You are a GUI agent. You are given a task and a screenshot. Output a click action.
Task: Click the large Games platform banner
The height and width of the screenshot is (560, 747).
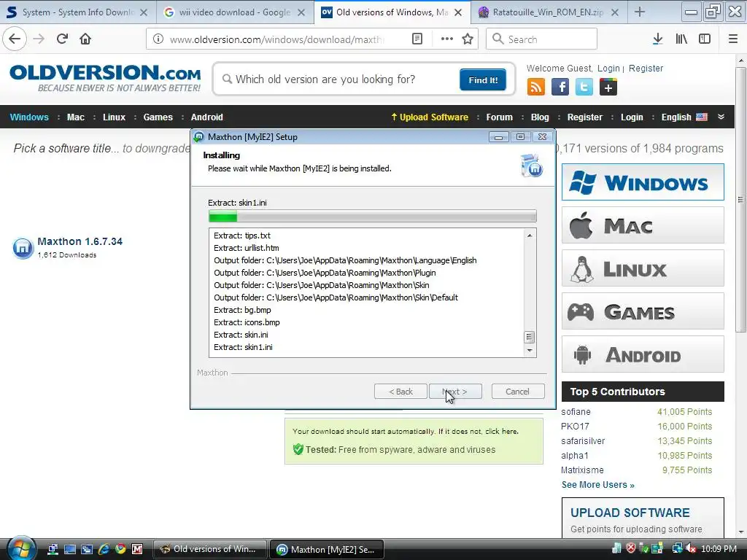tap(643, 311)
